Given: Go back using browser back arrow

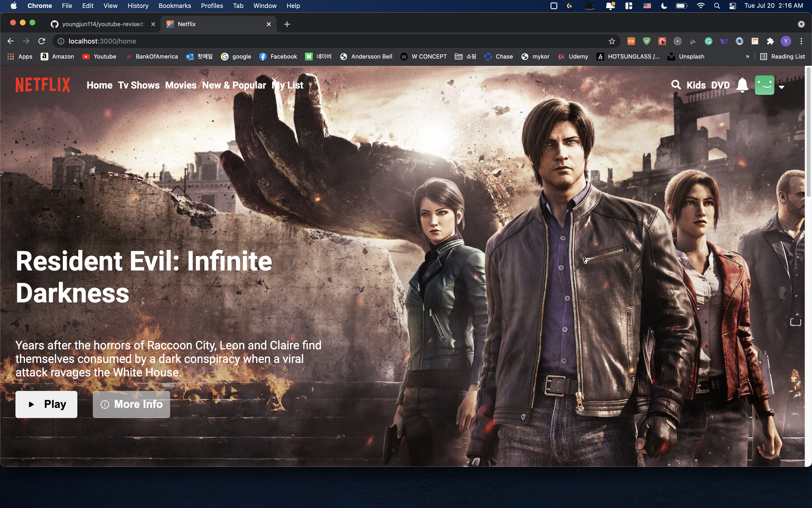Looking at the screenshot, I should (x=10, y=41).
